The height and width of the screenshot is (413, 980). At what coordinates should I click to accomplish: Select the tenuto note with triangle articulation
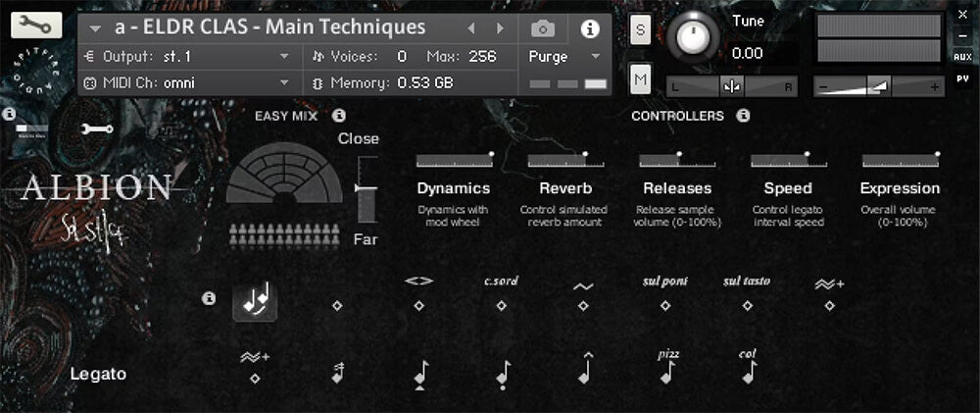point(420,376)
